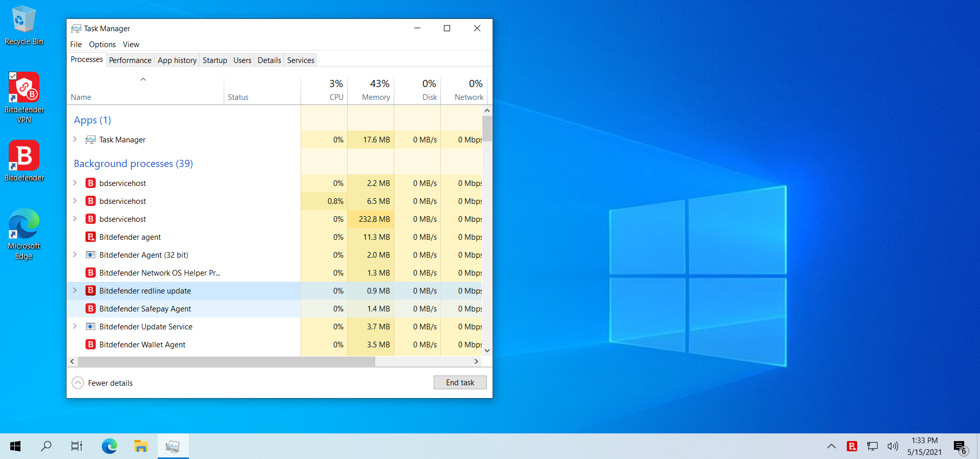Click the horizontal scrollbar left arrow
The image size is (980, 459).
tap(72, 362)
